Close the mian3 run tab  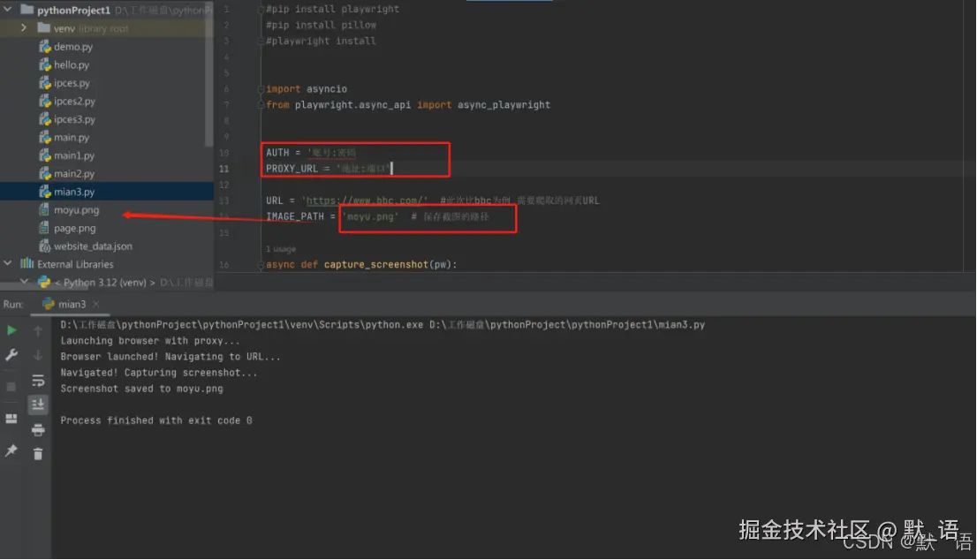point(95,304)
